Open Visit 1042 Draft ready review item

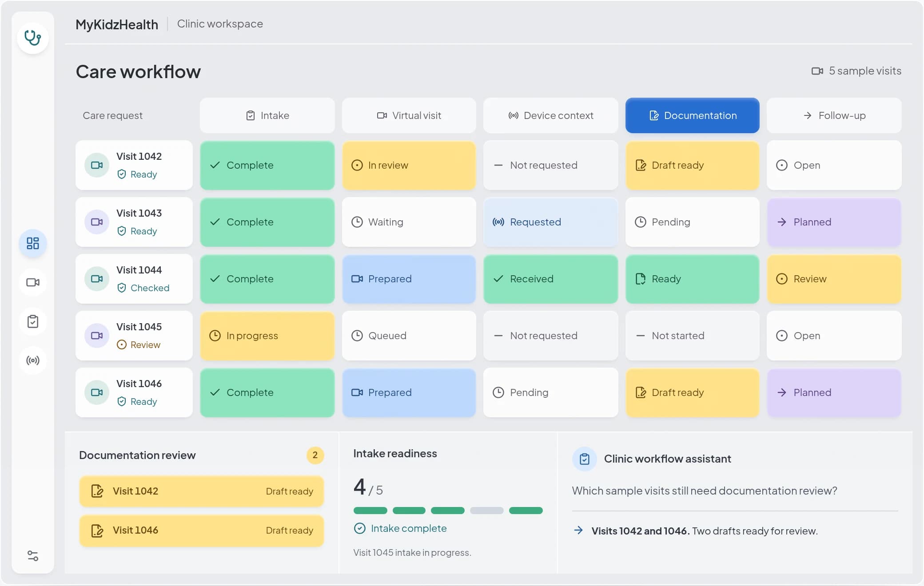(202, 491)
